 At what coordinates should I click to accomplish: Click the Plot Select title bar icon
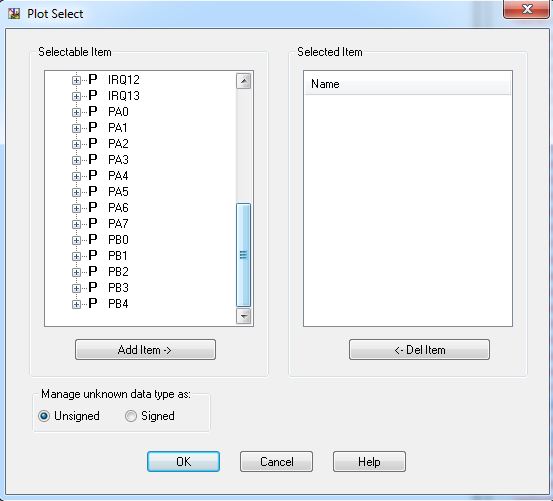coord(14,14)
